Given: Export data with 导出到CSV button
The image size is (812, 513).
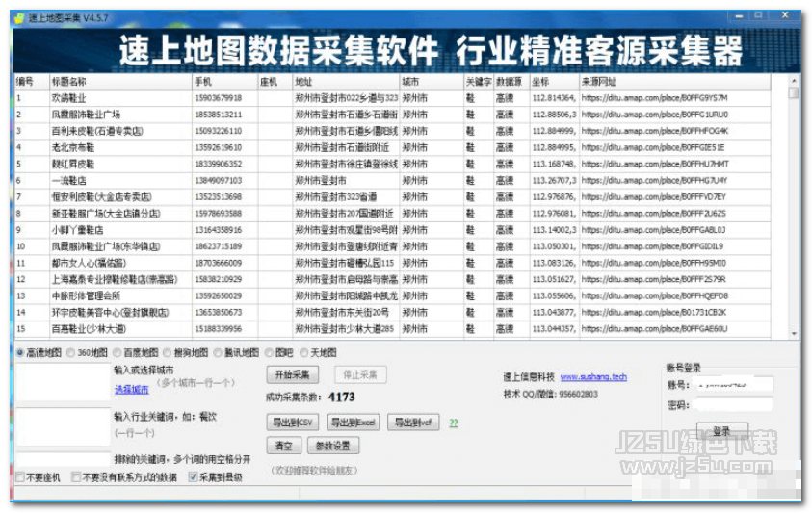Looking at the screenshot, I should [293, 423].
